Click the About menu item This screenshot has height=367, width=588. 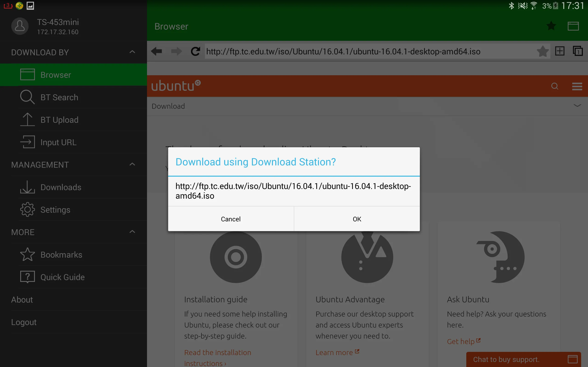22,300
